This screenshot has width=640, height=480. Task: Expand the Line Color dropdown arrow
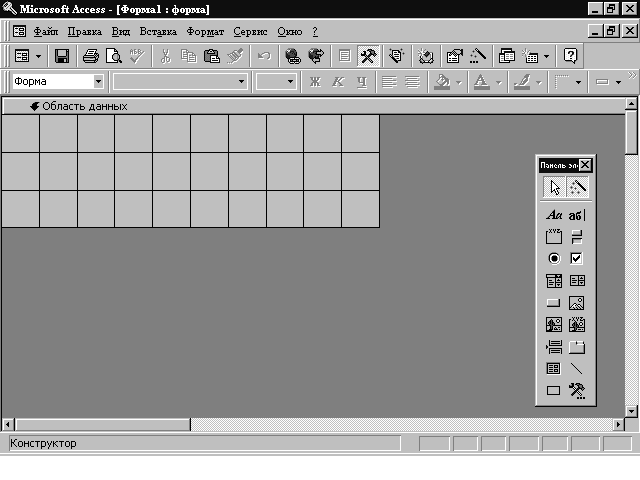pos(539,82)
